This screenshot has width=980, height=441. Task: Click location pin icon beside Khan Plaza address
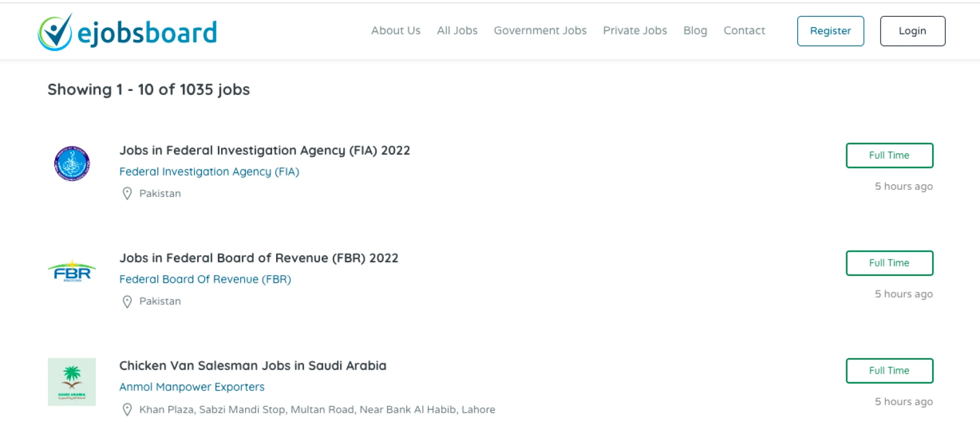(x=127, y=409)
